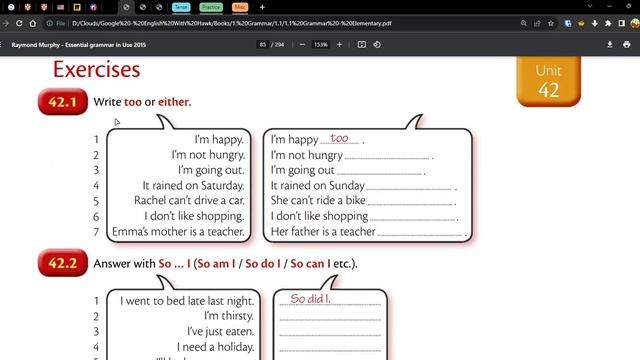Click the sentence "I'm not hungry." in left bubble
The image size is (640, 360).
click(208, 155)
